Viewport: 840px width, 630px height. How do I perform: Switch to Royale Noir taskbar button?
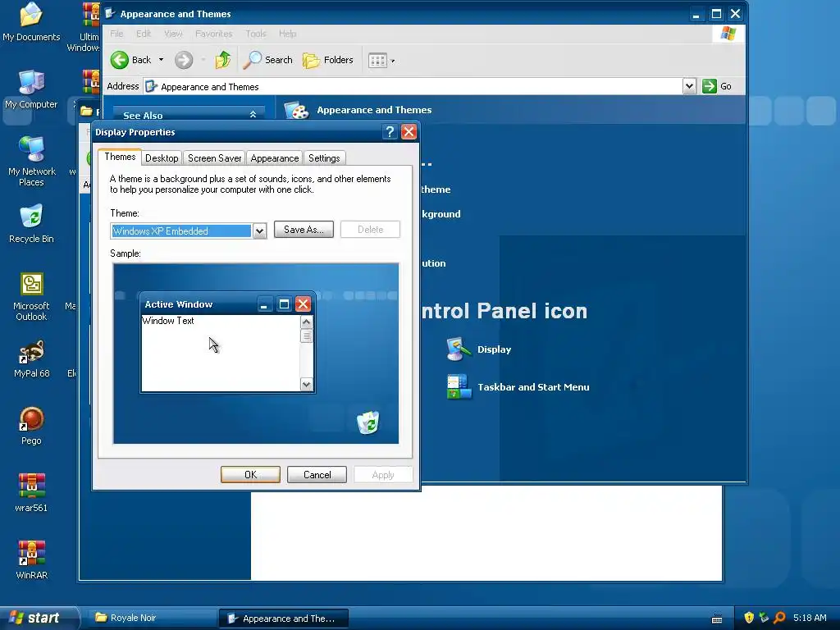[x=151, y=619]
